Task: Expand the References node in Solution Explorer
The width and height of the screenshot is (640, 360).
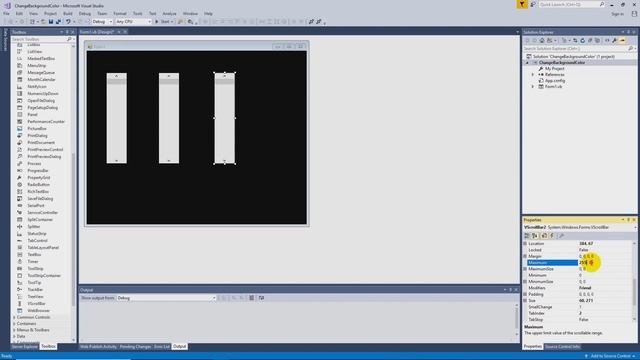Action: 533,75
